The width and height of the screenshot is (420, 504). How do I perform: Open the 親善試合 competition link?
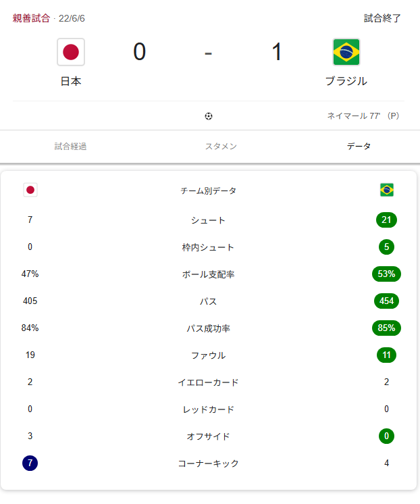pyautogui.click(x=31, y=18)
